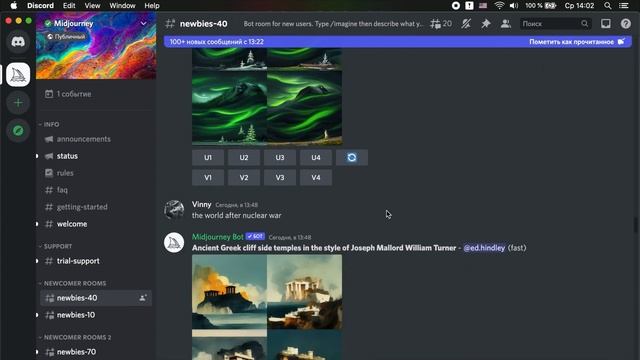Toggle channel notification mute bell icon
Image resolution: width=640 pixels, height=360 pixels.
466,24
